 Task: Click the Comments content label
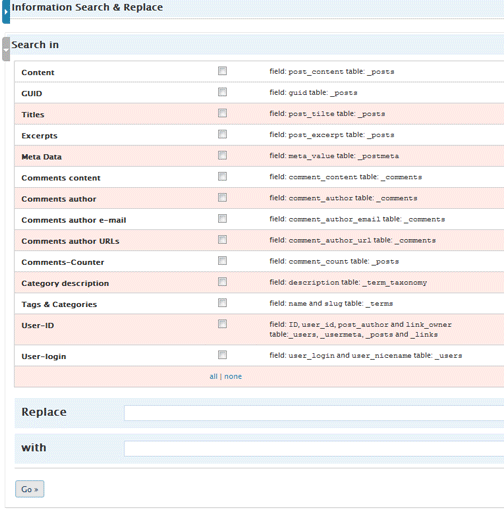tap(61, 178)
